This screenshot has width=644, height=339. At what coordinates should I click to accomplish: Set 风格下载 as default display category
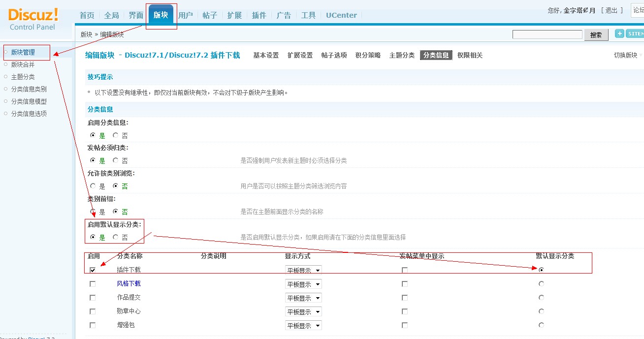coord(542,283)
